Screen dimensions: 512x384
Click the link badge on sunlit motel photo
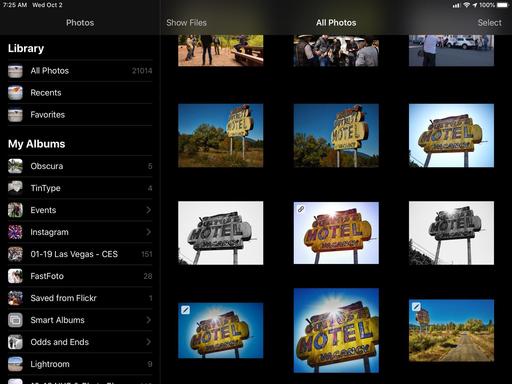click(301, 209)
